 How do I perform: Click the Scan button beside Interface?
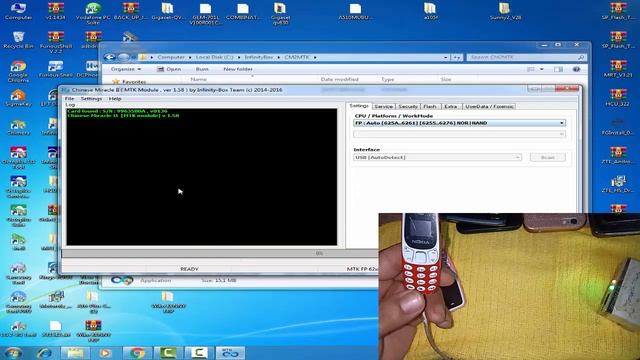pos(548,157)
